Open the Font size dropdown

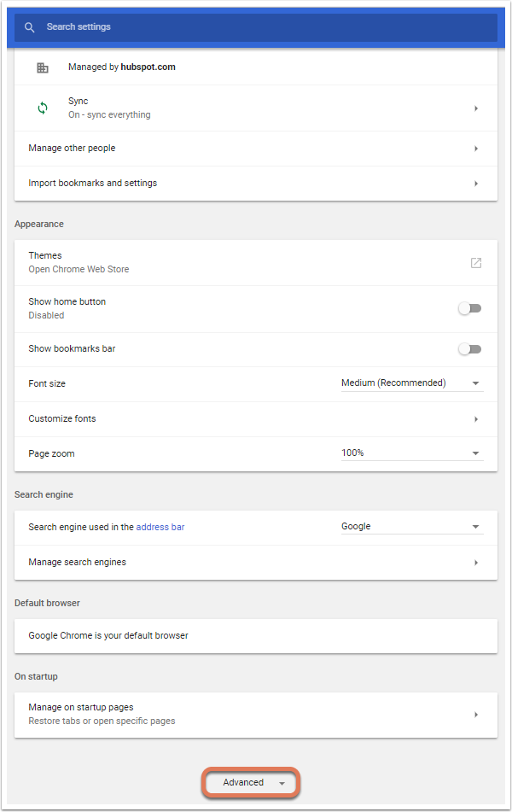pos(412,383)
